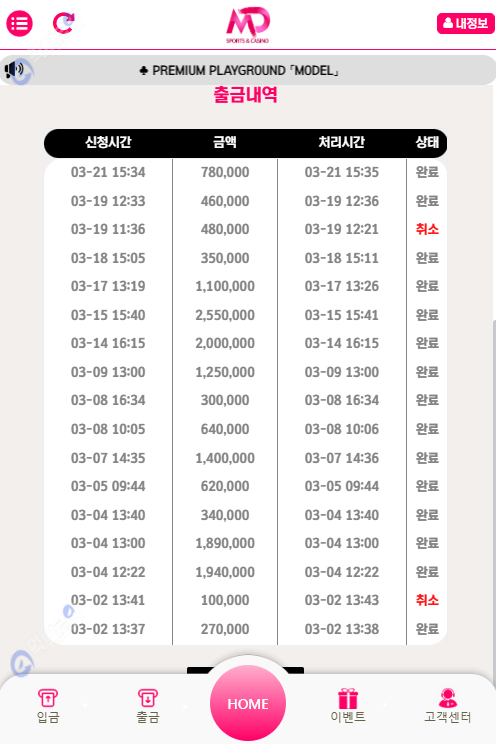Click the 처리시간 column header

[342, 142]
